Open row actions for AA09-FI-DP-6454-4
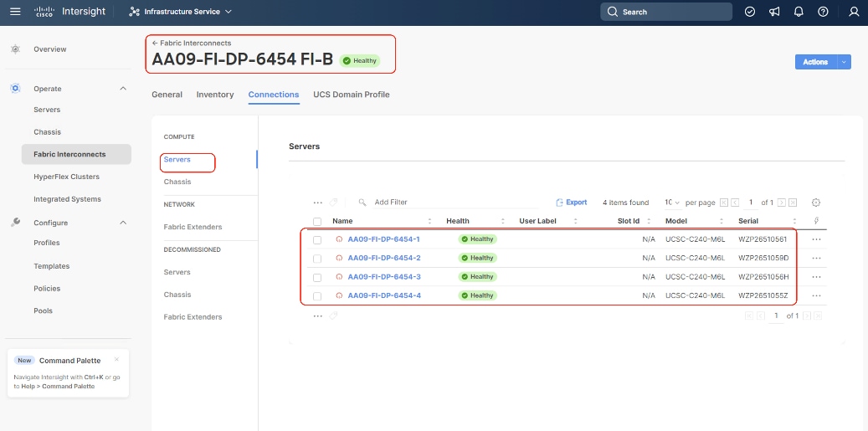868x431 pixels. tap(816, 296)
